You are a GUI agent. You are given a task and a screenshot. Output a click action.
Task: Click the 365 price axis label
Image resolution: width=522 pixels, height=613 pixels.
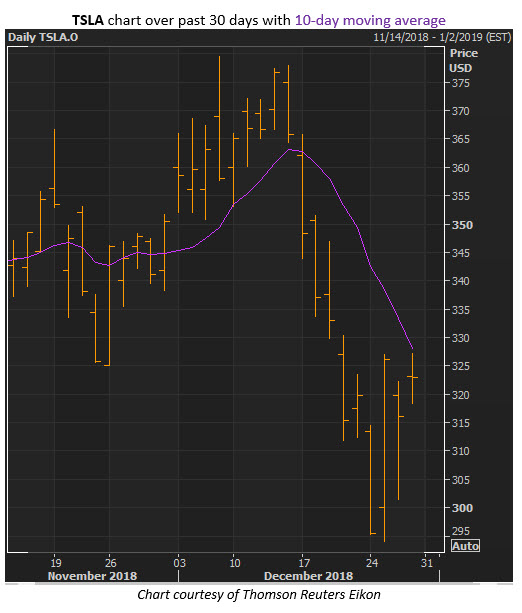[x=460, y=140]
